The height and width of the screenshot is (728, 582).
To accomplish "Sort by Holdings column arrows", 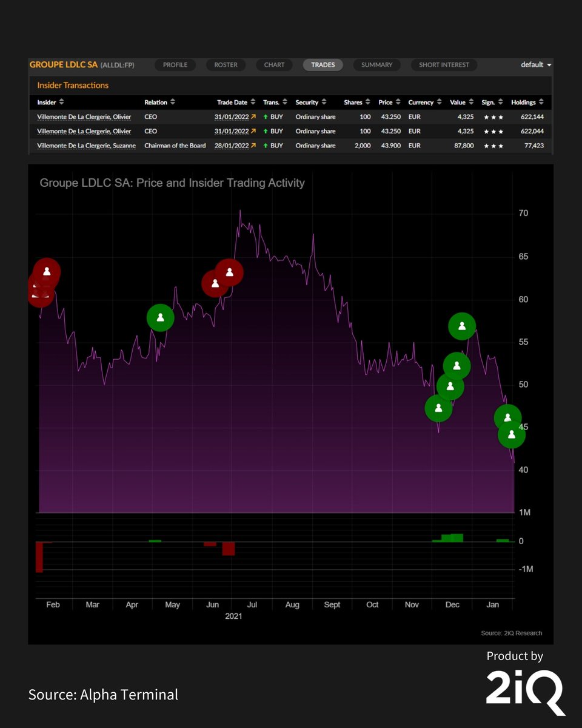I will coord(541,103).
